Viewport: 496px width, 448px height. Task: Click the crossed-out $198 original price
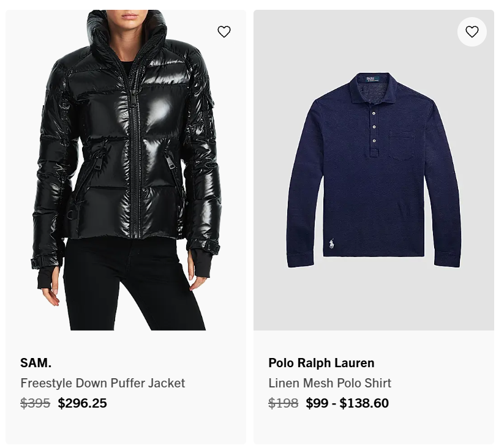pyautogui.click(x=283, y=403)
